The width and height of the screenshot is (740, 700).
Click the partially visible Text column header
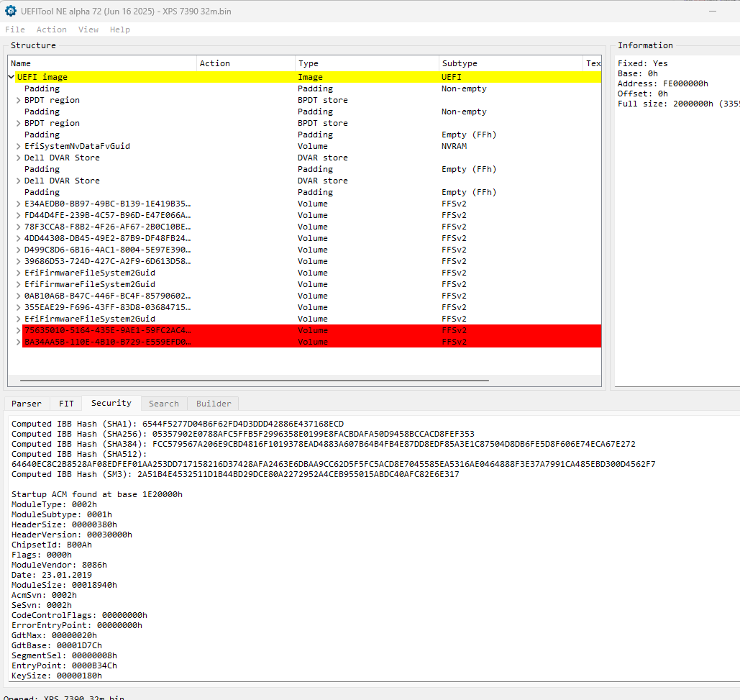coord(593,63)
